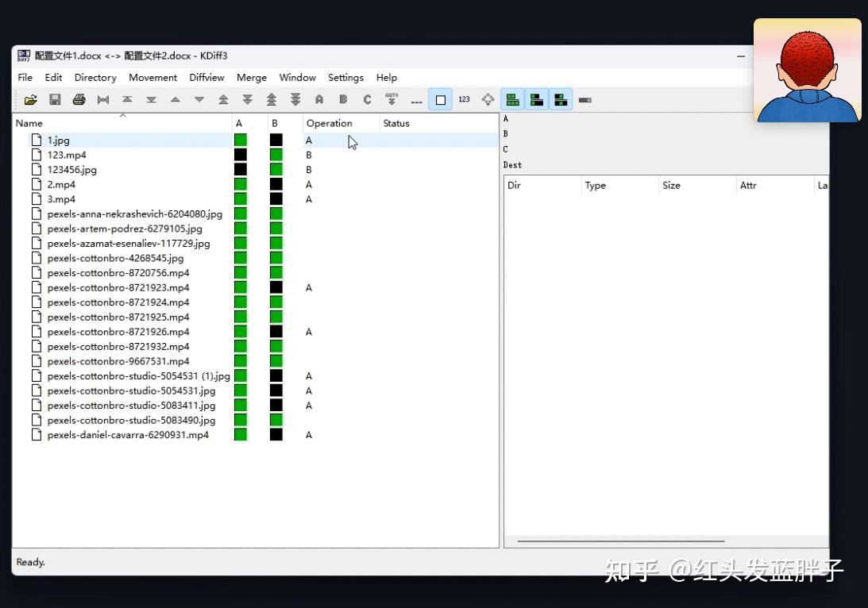
Task: Select file 1.jpg in the list
Action: tap(58, 140)
